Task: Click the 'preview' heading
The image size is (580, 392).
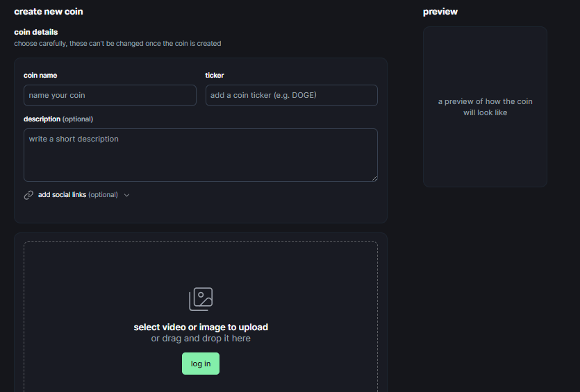Action: [440, 12]
